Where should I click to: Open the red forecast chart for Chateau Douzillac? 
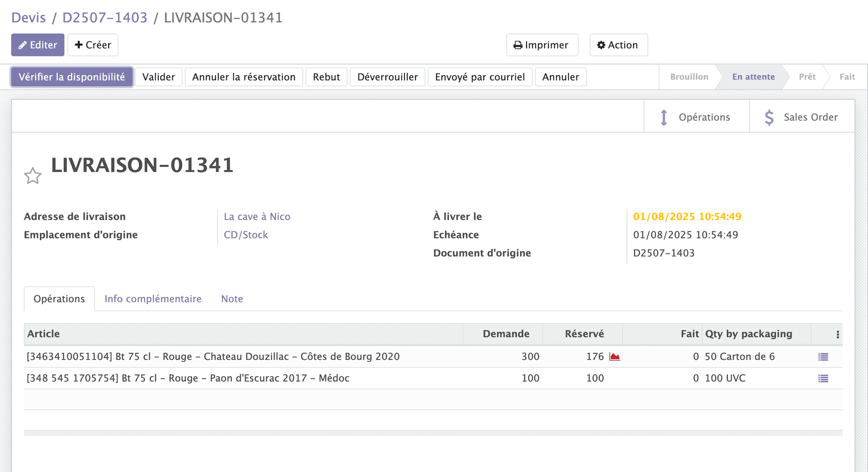point(615,356)
